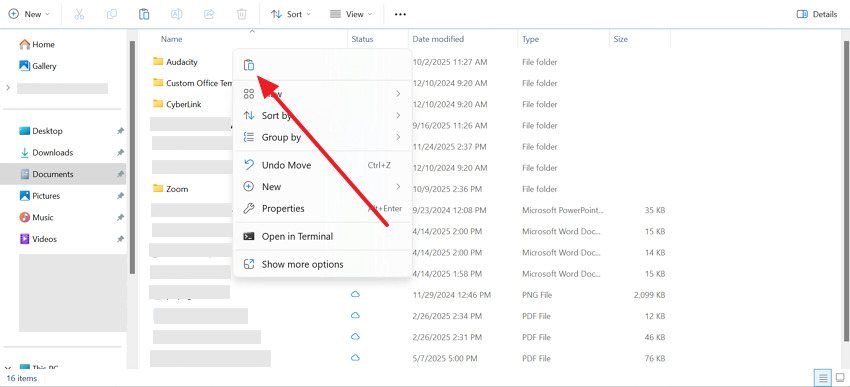This screenshot has width=850, height=387.
Task: Click the Paste icon in the toolbar
Action: pos(144,14)
